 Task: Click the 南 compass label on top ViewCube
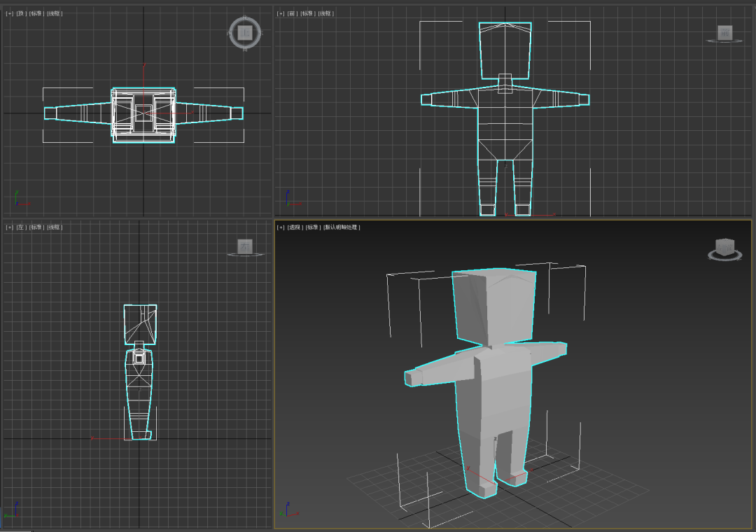point(245,48)
